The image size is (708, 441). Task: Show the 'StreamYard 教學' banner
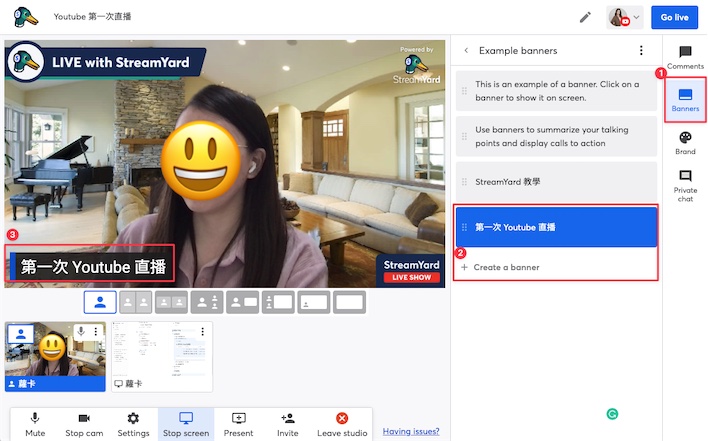[556, 182]
